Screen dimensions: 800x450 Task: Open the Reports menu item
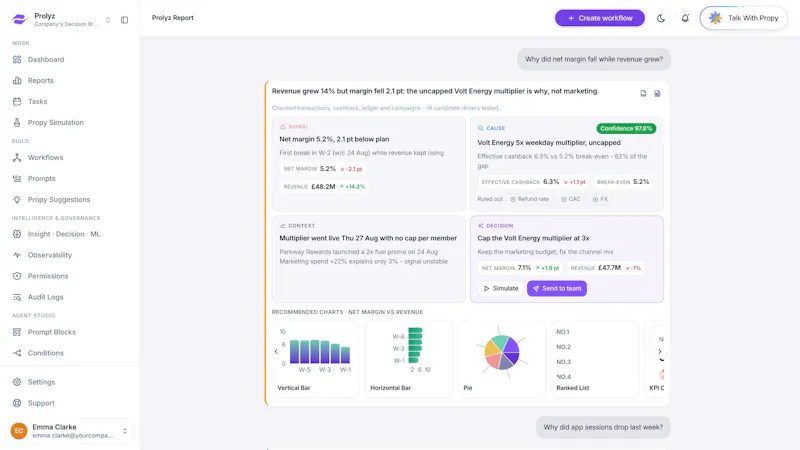70,81
